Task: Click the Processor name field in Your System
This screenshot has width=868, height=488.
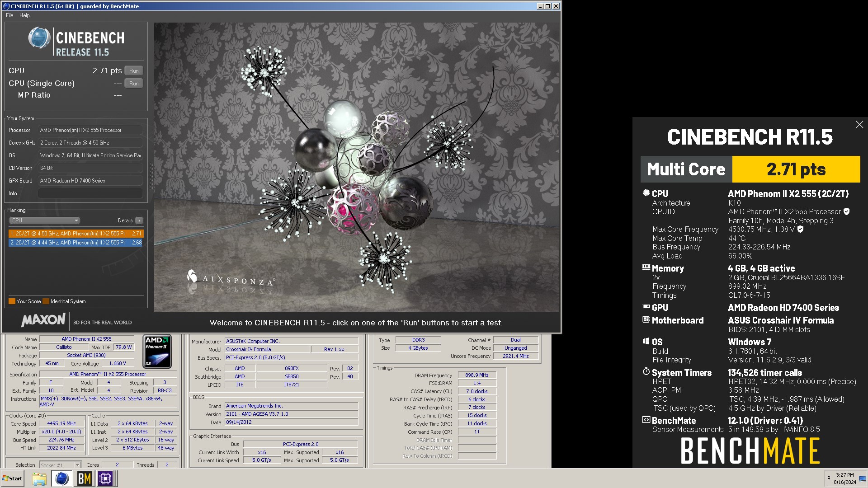Action: point(90,130)
